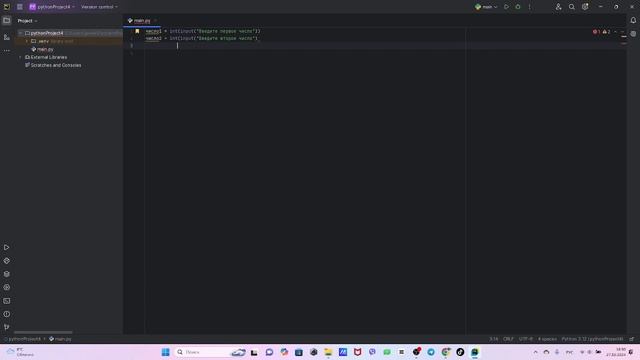Click the project tree horizontal scrollbar

tap(43, 332)
